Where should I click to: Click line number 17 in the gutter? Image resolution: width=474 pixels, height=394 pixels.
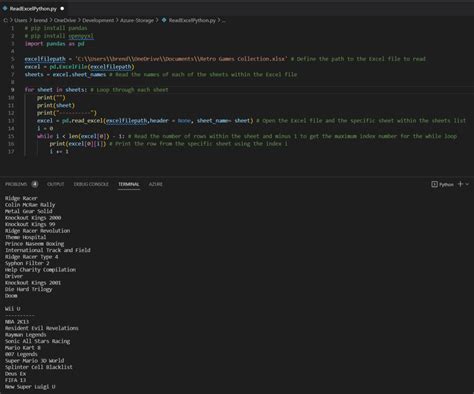click(11, 151)
